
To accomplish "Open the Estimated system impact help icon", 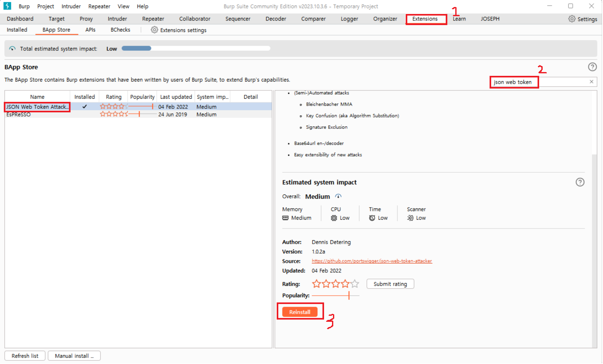I will tap(580, 182).
